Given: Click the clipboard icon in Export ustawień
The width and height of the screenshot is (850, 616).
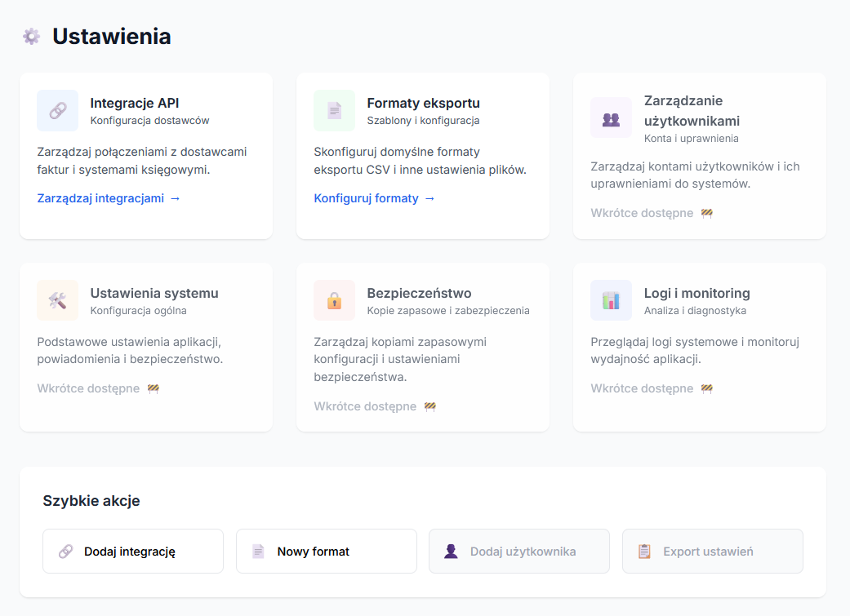Looking at the screenshot, I should point(644,552).
